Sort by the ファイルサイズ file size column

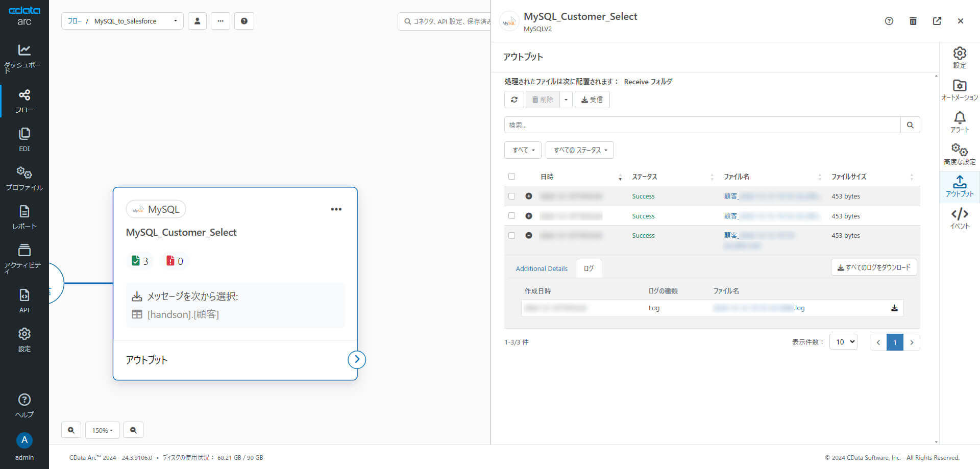point(872,177)
